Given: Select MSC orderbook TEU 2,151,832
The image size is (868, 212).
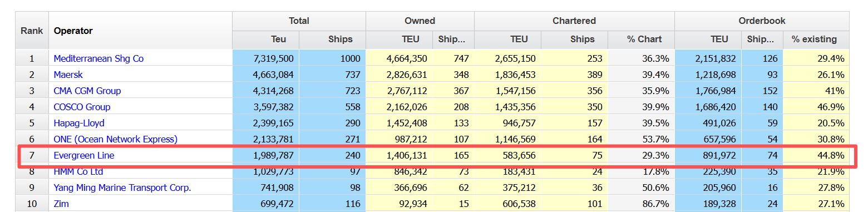Looking at the screenshot, I should point(708,58).
